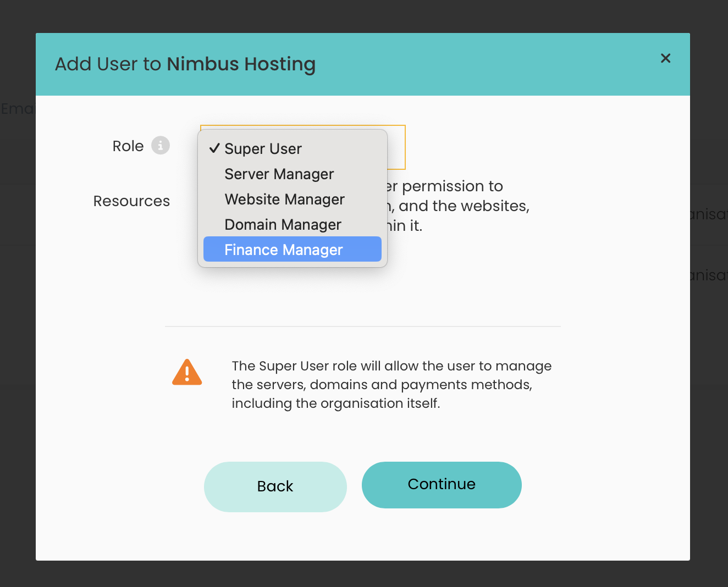The height and width of the screenshot is (587, 728).
Task: Choose the Website Manager role
Action: pos(293,199)
